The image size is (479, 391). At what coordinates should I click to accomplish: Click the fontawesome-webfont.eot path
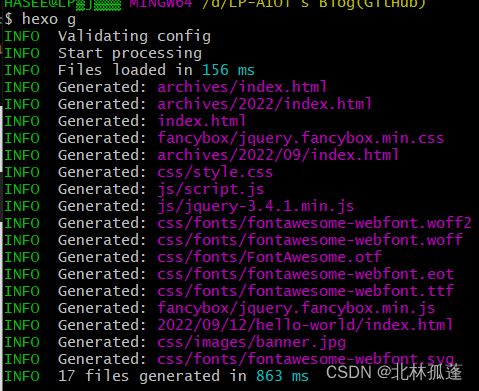tap(305, 274)
